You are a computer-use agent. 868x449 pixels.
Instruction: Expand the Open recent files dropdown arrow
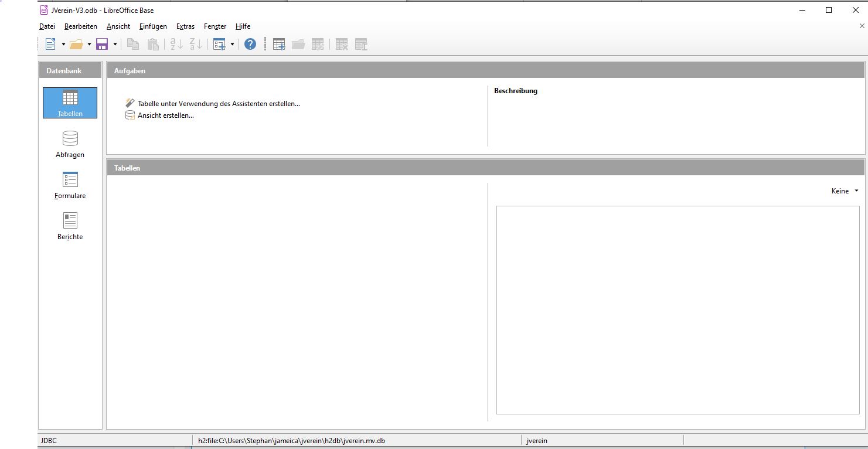pos(89,45)
